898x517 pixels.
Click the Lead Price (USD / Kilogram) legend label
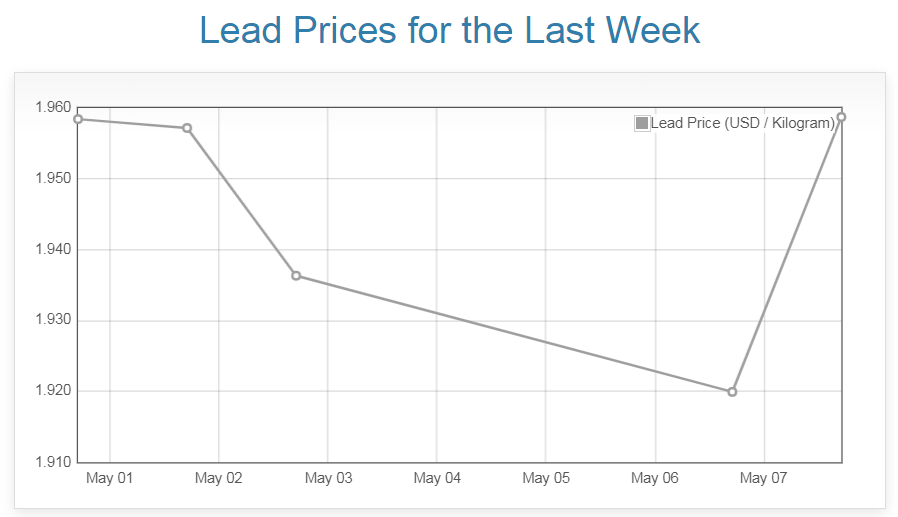(x=742, y=123)
